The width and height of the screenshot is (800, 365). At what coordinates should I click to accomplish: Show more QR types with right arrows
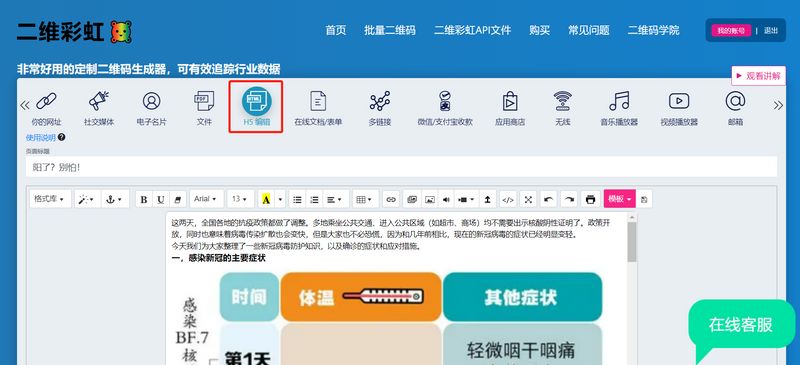click(778, 105)
